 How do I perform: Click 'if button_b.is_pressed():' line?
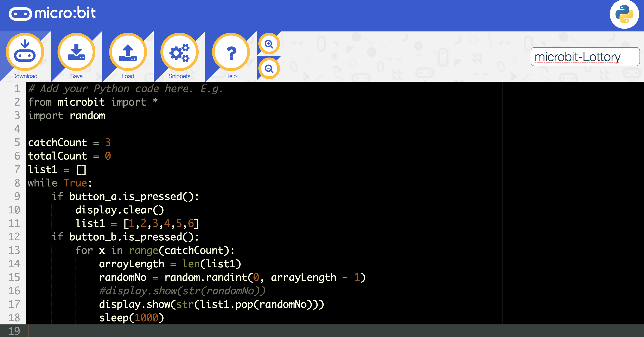coord(125,237)
